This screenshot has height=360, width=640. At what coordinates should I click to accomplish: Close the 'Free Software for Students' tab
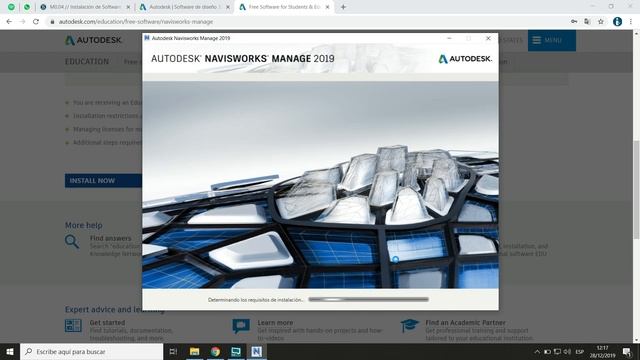click(327, 7)
